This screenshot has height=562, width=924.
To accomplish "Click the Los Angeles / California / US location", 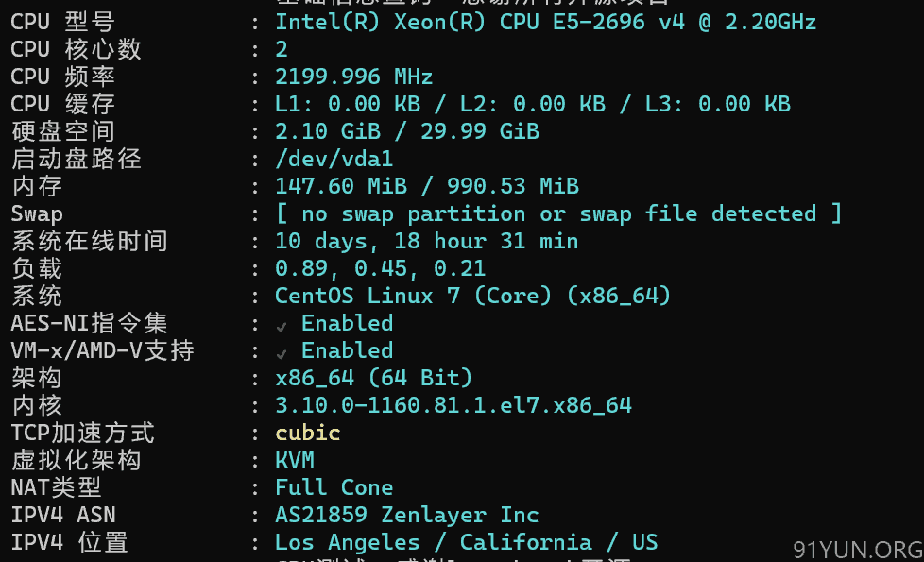I will tap(466, 542).
